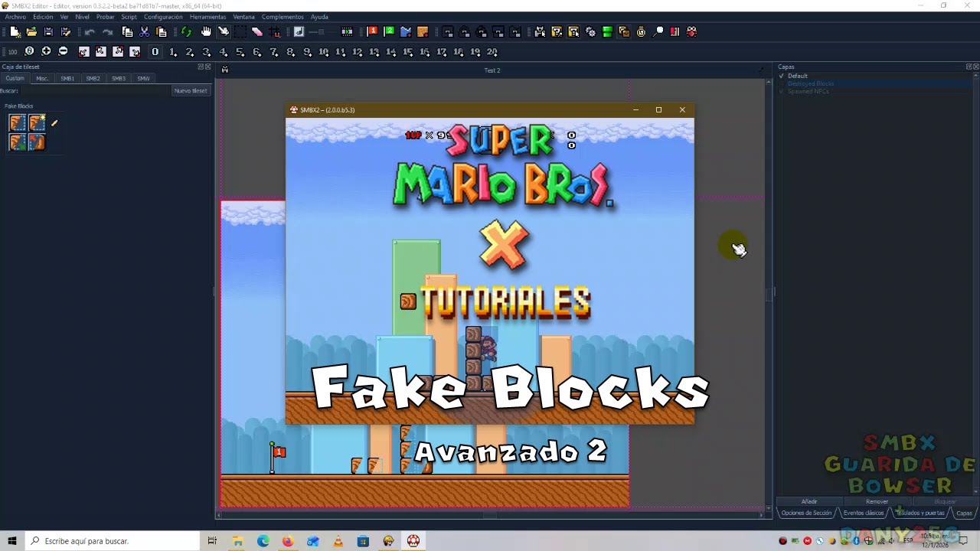
Task: Toggle the Destroyed Blocks layer checkbox
Action: click(782, 83)
